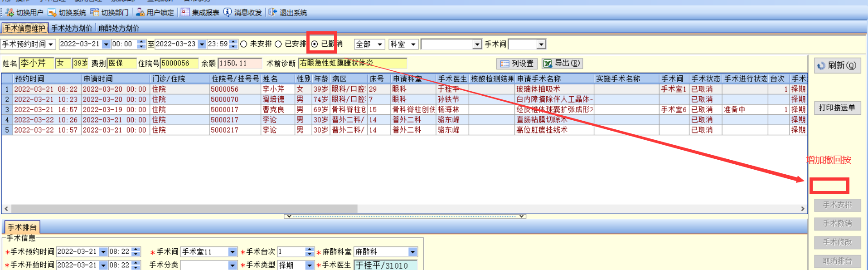Viewport: 868px width, 270px height.
Task: Click the 切换部门 switch department icon
Action: (x=94, y=12)
